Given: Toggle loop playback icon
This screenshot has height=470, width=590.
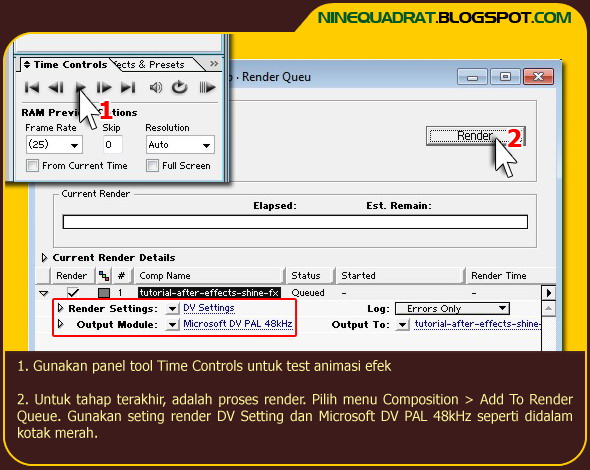Looking at the screenshot, I should pos(179,87).
